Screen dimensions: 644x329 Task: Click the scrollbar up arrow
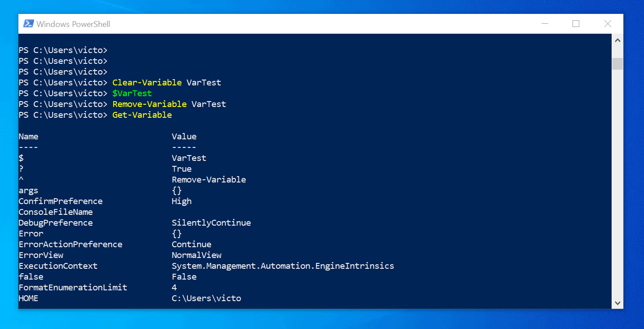click(617, 40)
